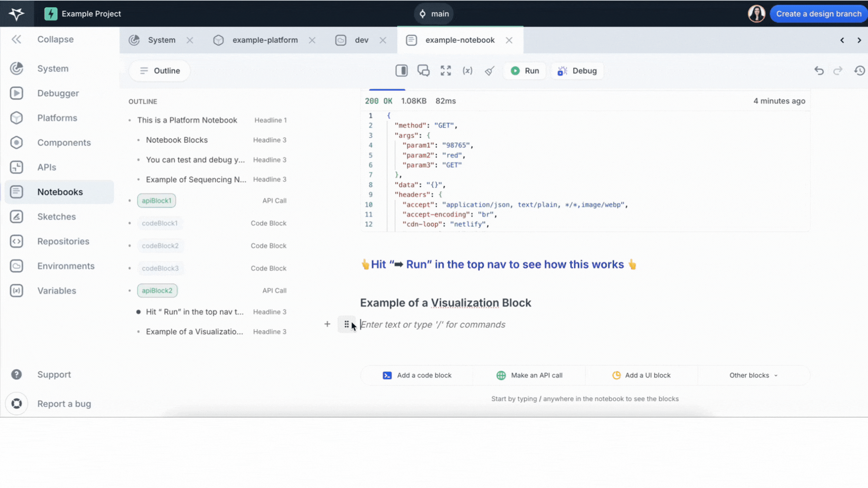This screenshot has height=488, width=868.
Task: Select Hit Run in the top nav outline item
Action: pos(195,312)
